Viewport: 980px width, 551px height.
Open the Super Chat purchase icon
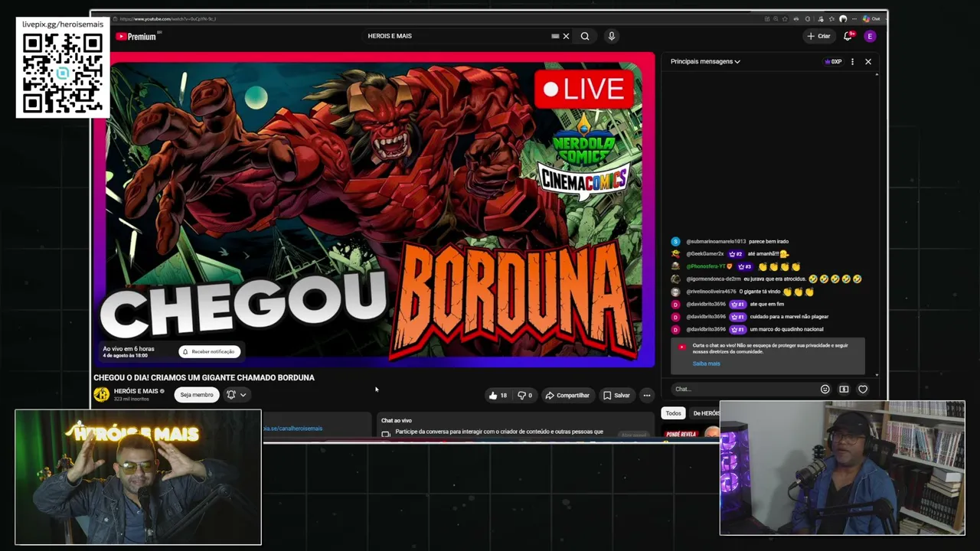(x=844, y=390)
